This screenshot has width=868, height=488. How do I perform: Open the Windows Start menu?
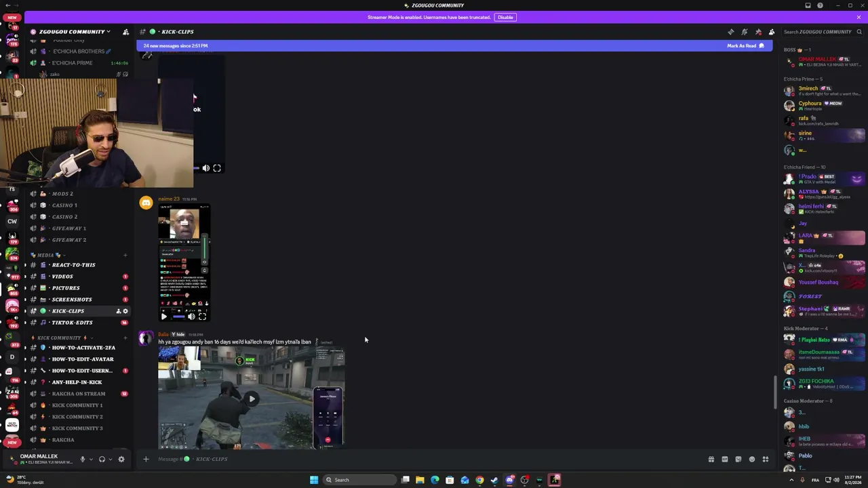click(x=314, y=480)
